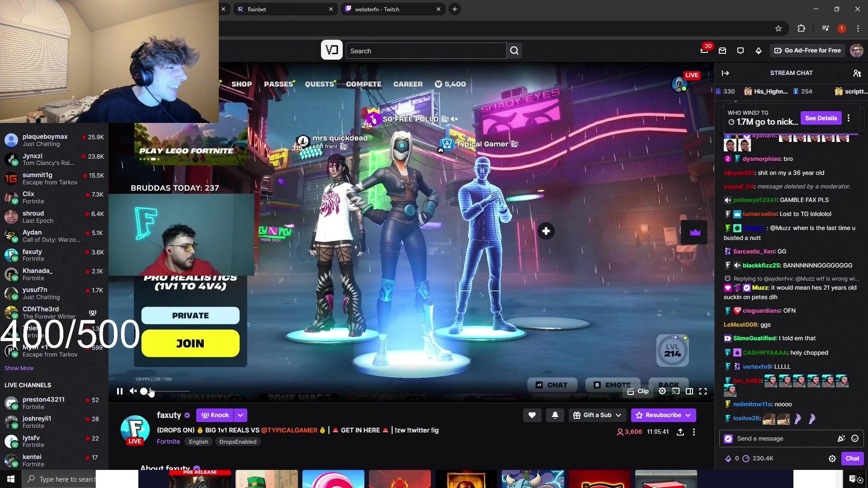The height and width of the screenshot is (488, 868).
Task: Bookmark this page with the star icon
Action: coord(778,28)
